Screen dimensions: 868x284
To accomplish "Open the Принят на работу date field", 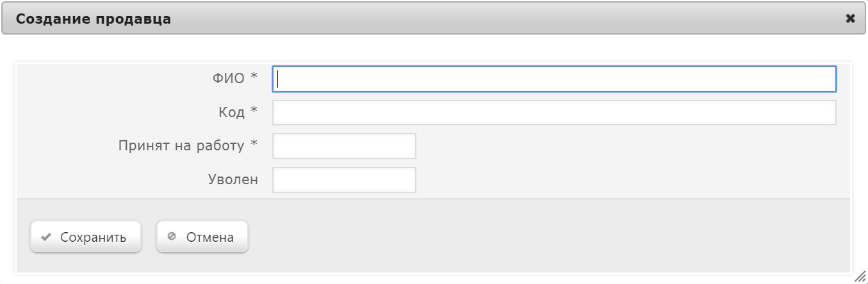I will (x=344, y=146).
